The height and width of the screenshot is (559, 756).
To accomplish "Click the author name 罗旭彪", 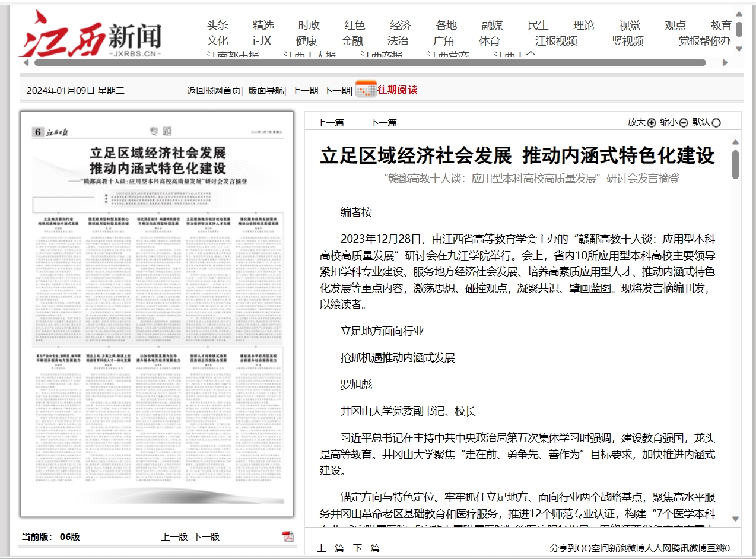I will (356, 385).
